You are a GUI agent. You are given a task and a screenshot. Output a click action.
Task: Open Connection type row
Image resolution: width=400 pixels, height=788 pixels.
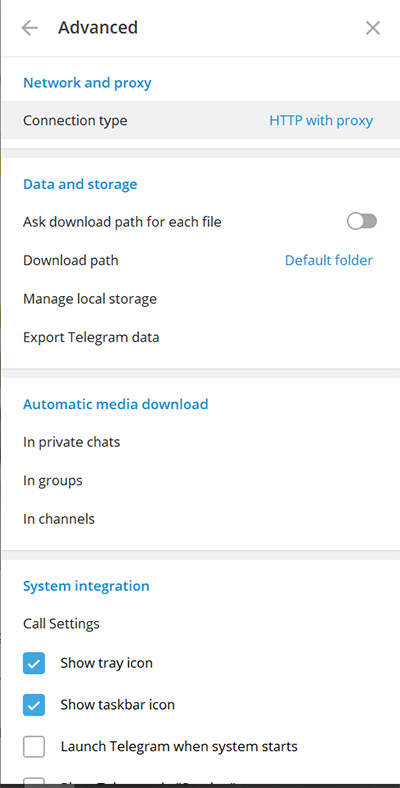(x=200, y=121)
